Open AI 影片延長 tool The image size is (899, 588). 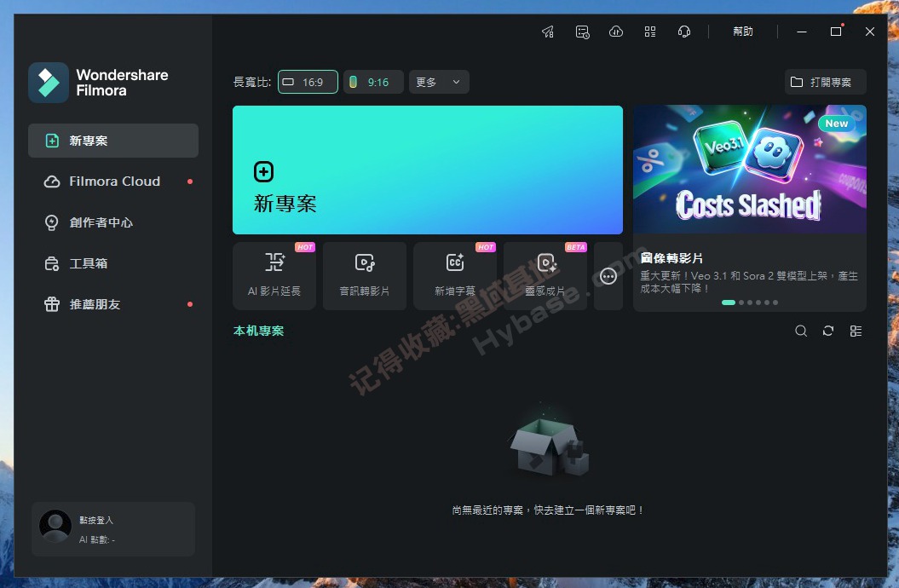(274, 275)
